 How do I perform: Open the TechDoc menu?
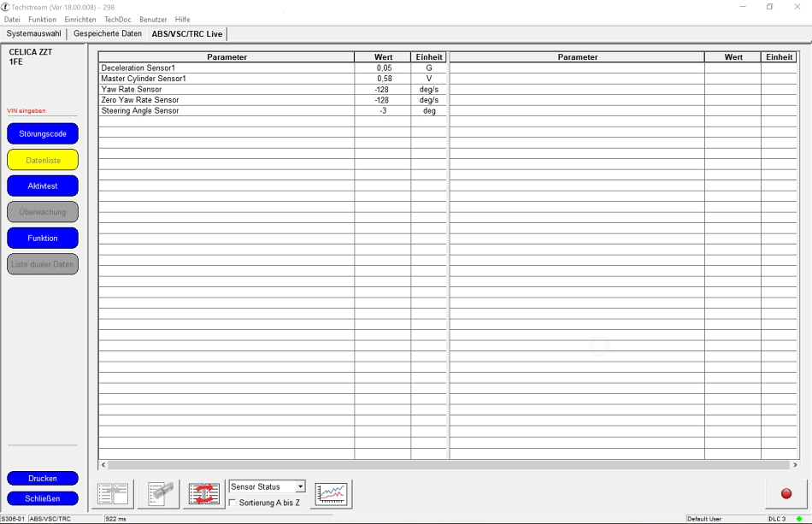click(118, 20)
